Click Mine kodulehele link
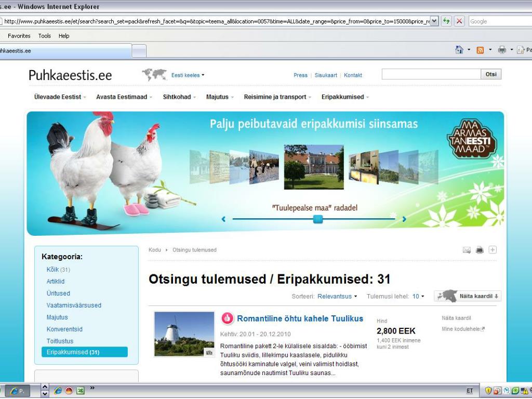532x399 pixels. pos(463,329)
